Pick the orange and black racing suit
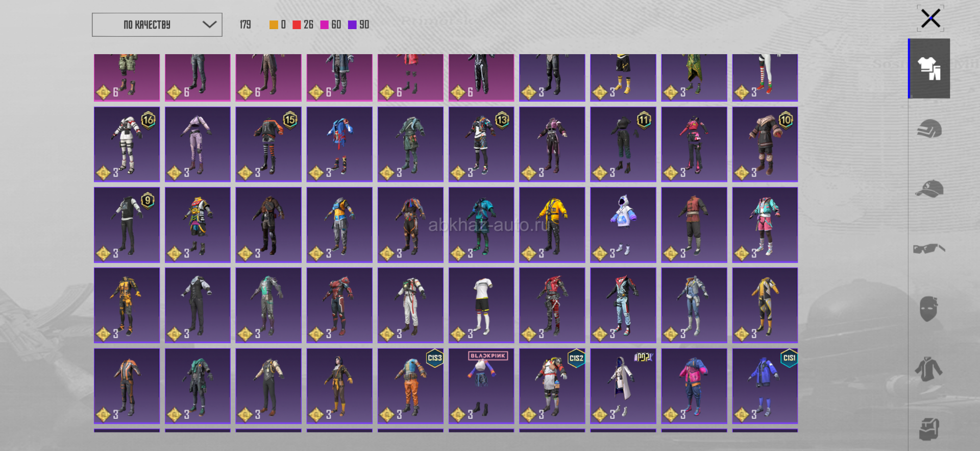This screenshot has width=980, height=451. pos(127,386)
